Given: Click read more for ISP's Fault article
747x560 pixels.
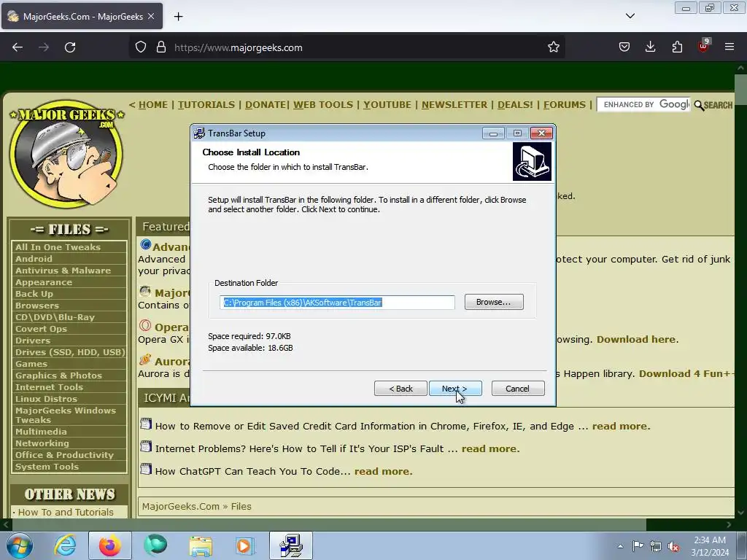Looking at the screenshot, I should pyautogui.click(x=489, y=448).
